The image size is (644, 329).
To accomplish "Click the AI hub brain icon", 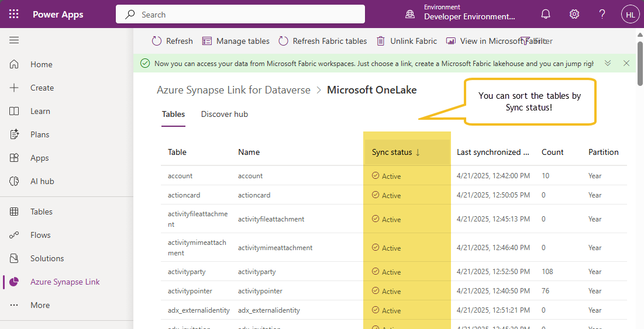I will tap(14, 181).
